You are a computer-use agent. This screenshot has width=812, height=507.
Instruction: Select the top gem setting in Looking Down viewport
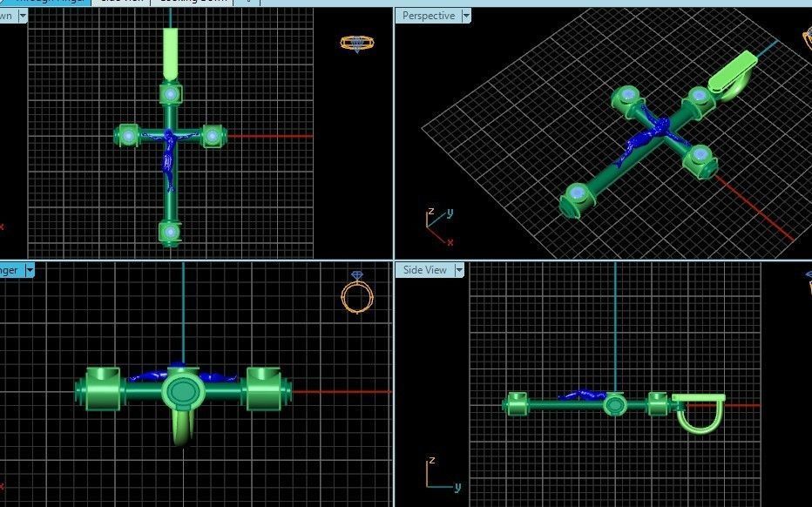click(171, 95)
